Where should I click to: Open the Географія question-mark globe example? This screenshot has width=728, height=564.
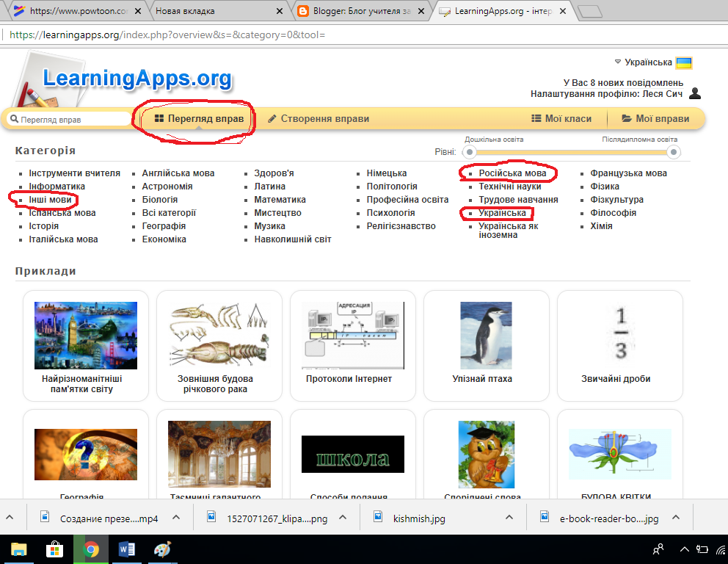pos(86,455)
